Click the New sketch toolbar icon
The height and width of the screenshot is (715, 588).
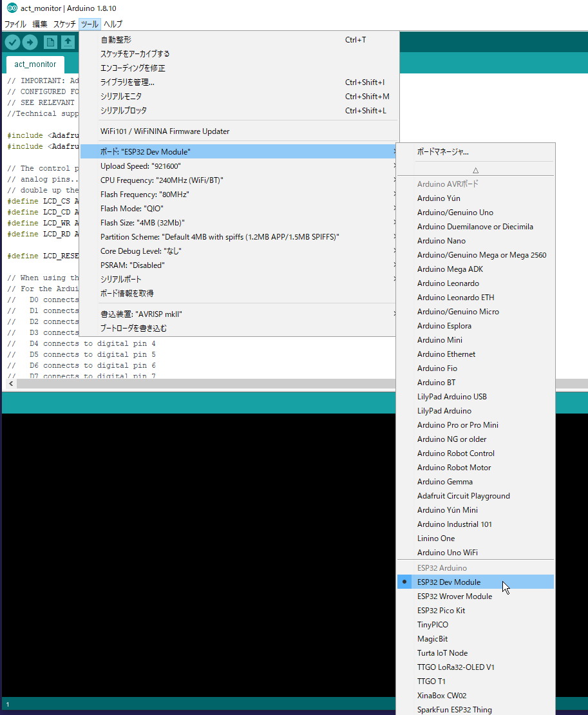[x=50, y=43]
